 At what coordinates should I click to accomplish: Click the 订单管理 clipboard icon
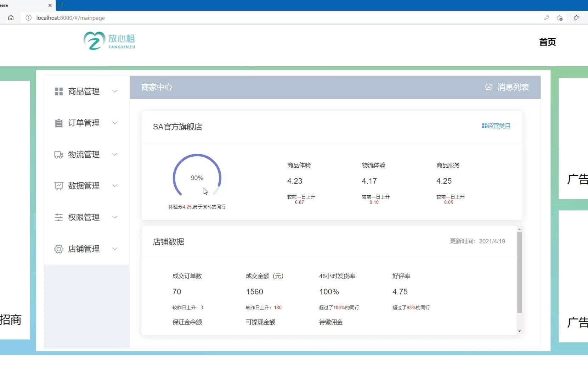tap(59, 123)
